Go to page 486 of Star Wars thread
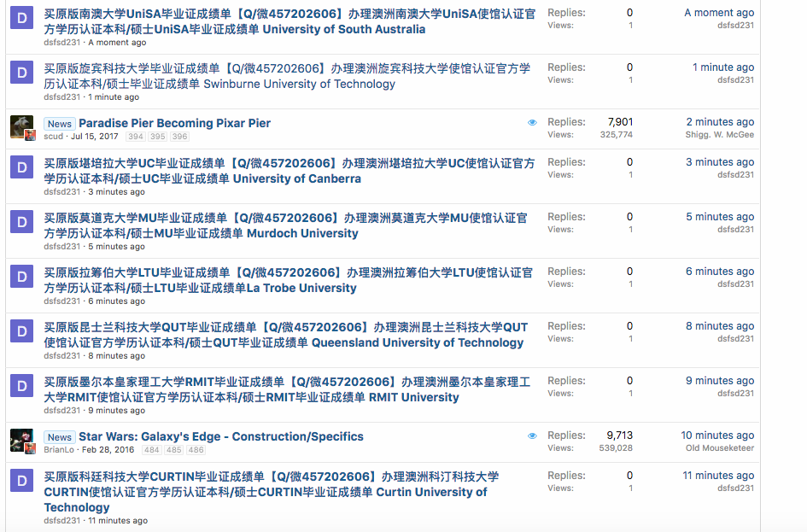The width and height of the screenshot is (807, 532). tap(196, 450)
